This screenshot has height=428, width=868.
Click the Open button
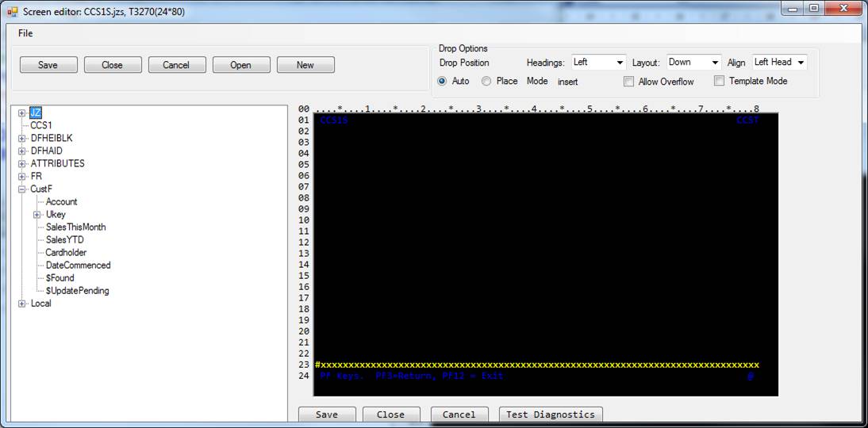click(x=241, y=65)
